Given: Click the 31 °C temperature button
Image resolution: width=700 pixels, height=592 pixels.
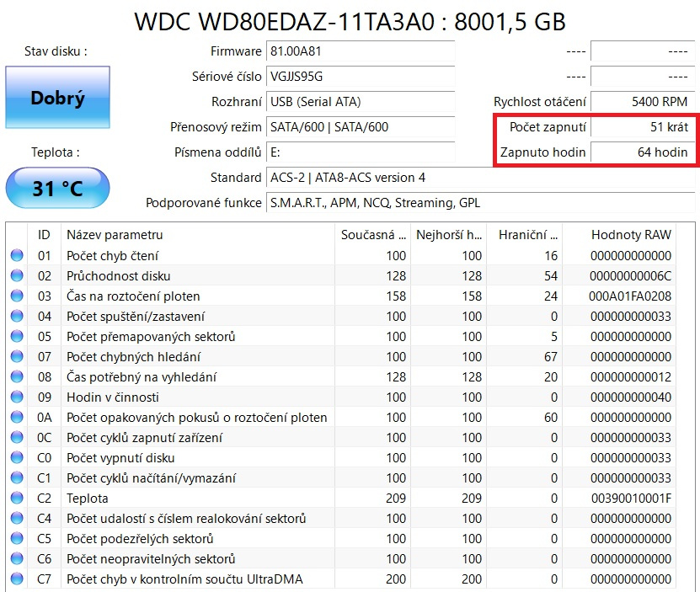Looking at the screenshot, I should pos(57,189).
